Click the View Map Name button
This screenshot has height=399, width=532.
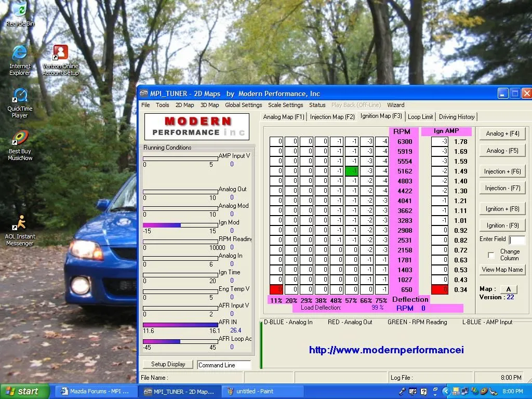coord(502,270)
